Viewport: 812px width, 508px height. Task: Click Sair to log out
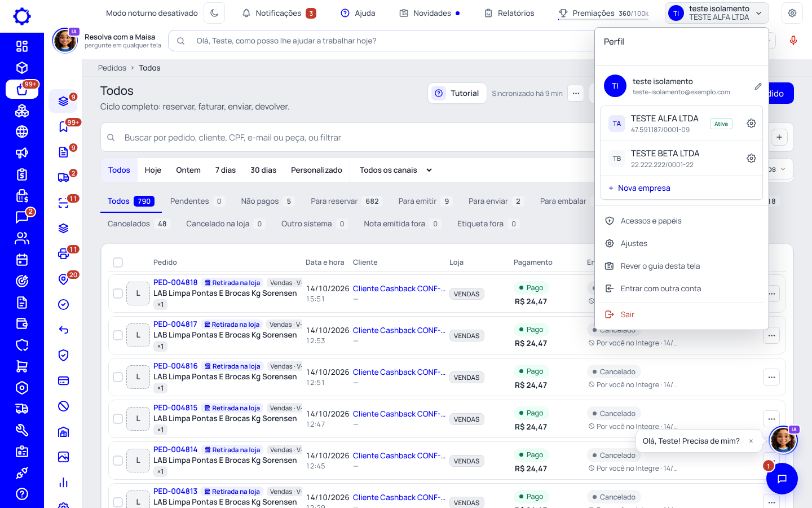(x=682, y=314)
